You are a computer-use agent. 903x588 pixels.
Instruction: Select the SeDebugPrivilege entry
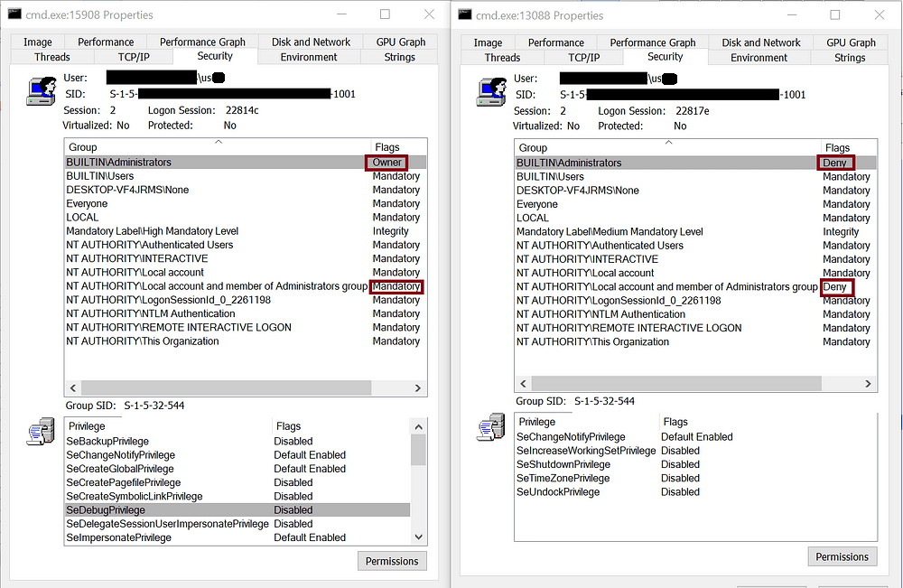[108, 509]
